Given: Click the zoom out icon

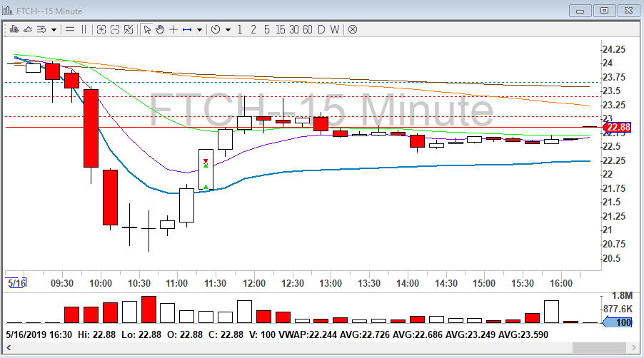Looking at the screenshot, I should [115, 29].
